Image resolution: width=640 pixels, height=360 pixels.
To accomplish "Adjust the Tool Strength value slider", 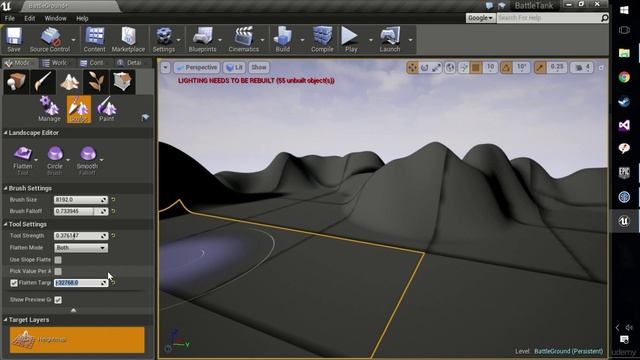I will pyautogui.click(x=81, y=236).
